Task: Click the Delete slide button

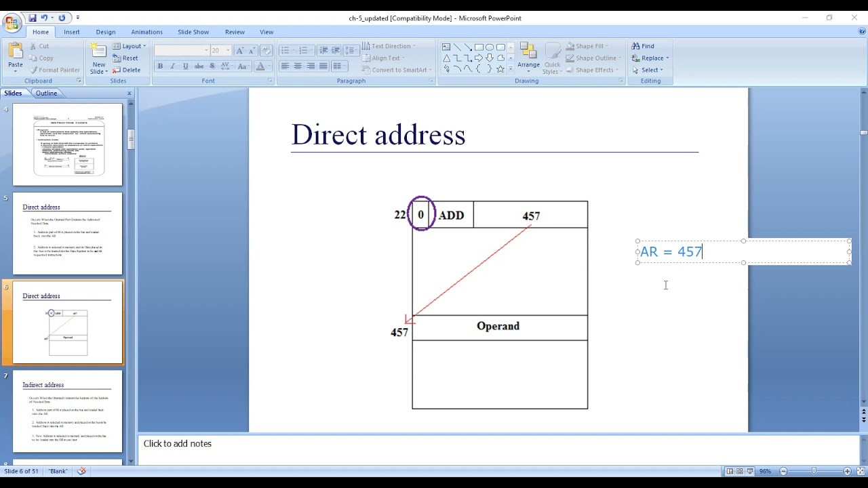Action: pos(127,70)
